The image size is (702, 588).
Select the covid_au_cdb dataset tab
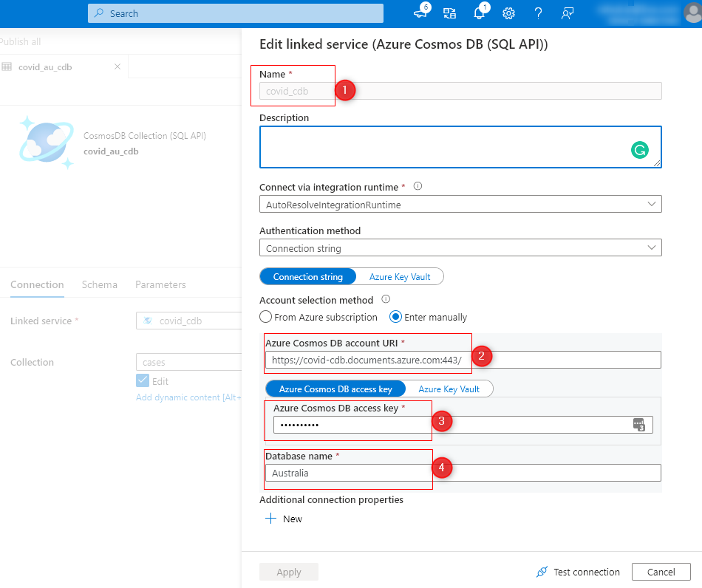click(64, 66)
